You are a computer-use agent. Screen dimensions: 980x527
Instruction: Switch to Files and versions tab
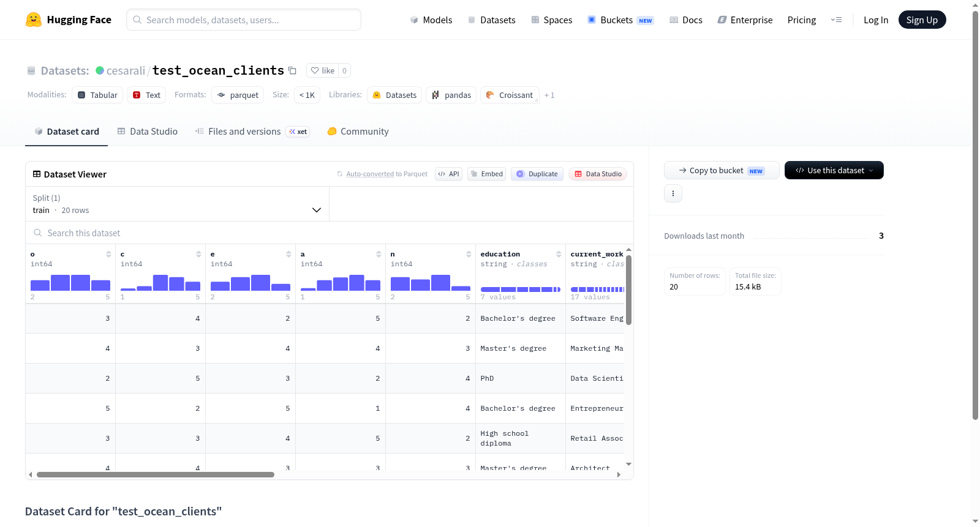click(x=252, y=132)
